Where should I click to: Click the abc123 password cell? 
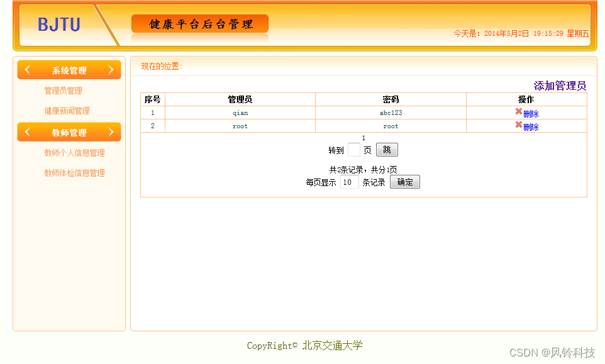point(391,113)
